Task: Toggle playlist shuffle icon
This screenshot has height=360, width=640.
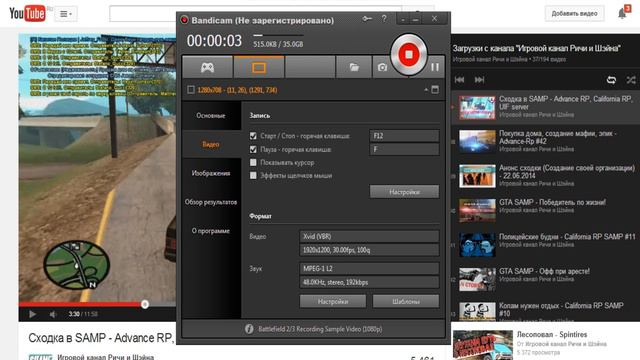Action: [x=631, y=80]
